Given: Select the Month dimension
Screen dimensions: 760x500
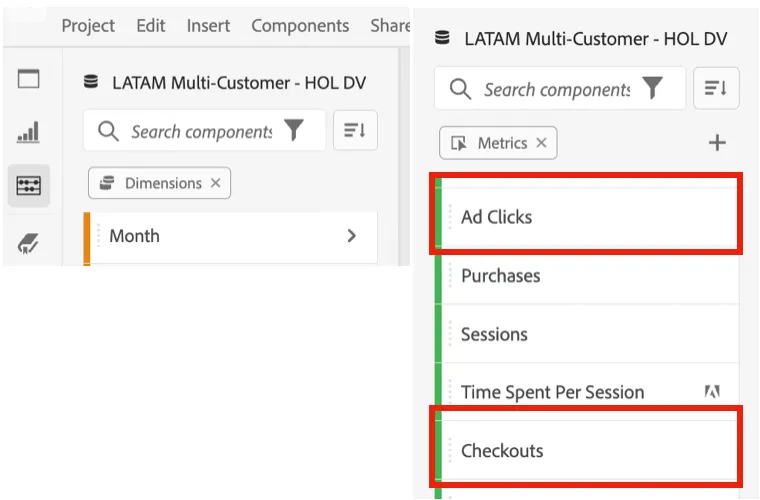Looking at the screenshot, I should point(231,236).
